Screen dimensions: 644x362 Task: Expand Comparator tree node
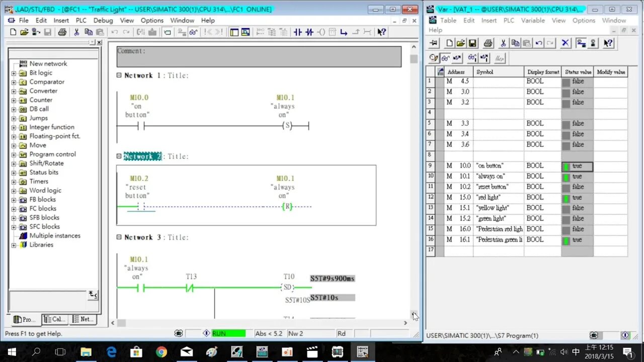pos(14,82)
